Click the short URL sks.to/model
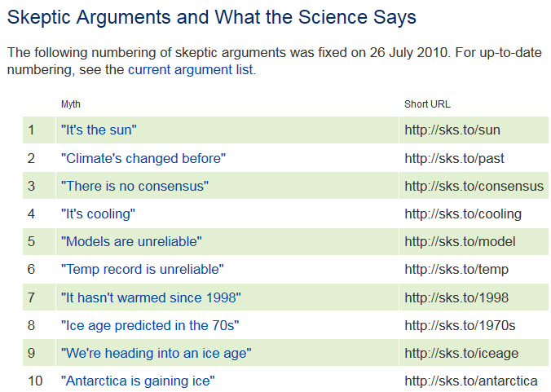Viewport: 551px width, 392px height. point(460,241)
